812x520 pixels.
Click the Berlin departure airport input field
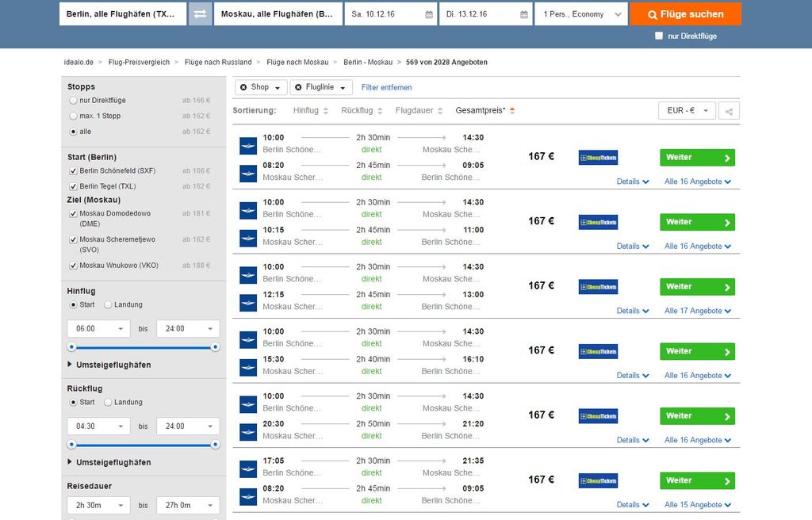[x=123, y=14]
